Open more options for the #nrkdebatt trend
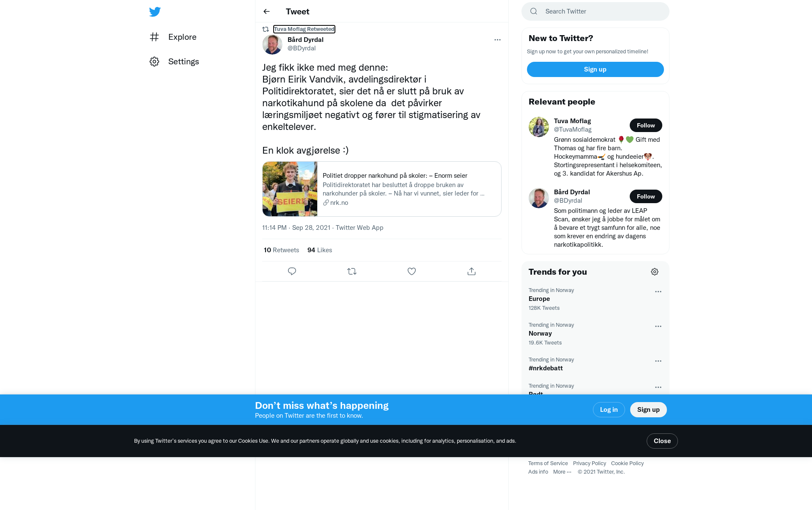Viewport: 812px width, 510px height. tap(658, 361)
